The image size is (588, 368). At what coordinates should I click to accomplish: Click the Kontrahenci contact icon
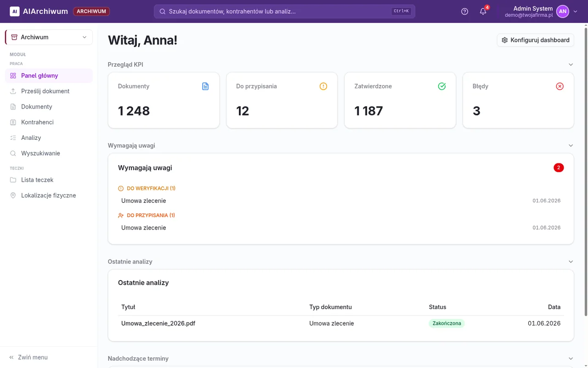pos(13,122)
